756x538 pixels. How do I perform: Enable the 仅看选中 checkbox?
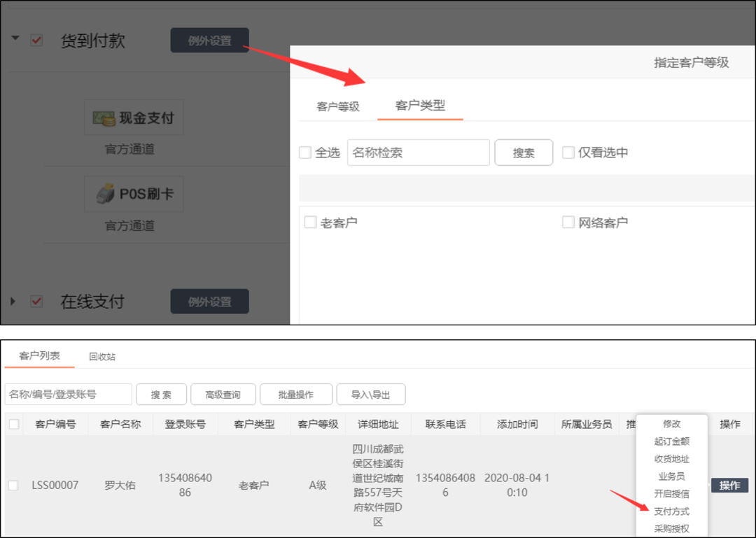click(568, 153)
